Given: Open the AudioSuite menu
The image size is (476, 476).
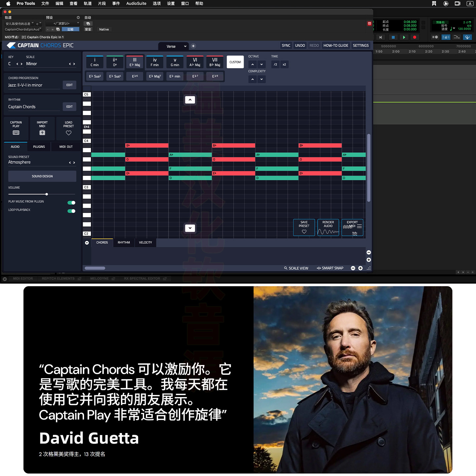Looking at the screenshot, I should click(136, 4).
